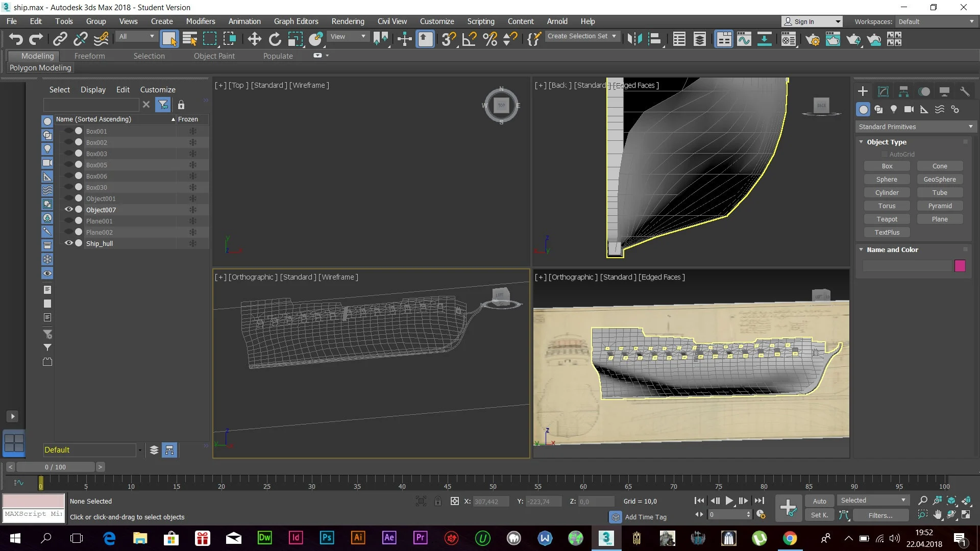
Task: Toggle Percent Snap in the toolbar
Action: tap(490, 39)
